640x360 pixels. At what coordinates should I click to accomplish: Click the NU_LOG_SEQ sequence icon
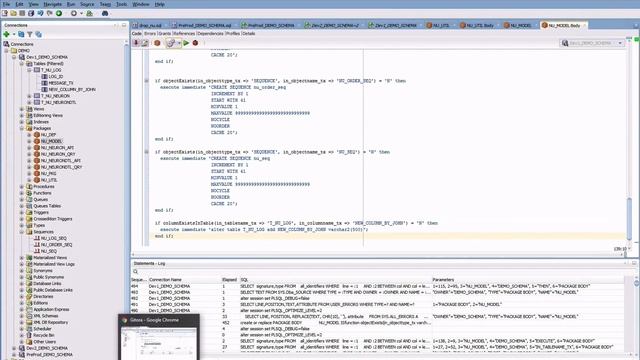click(37, 238)
